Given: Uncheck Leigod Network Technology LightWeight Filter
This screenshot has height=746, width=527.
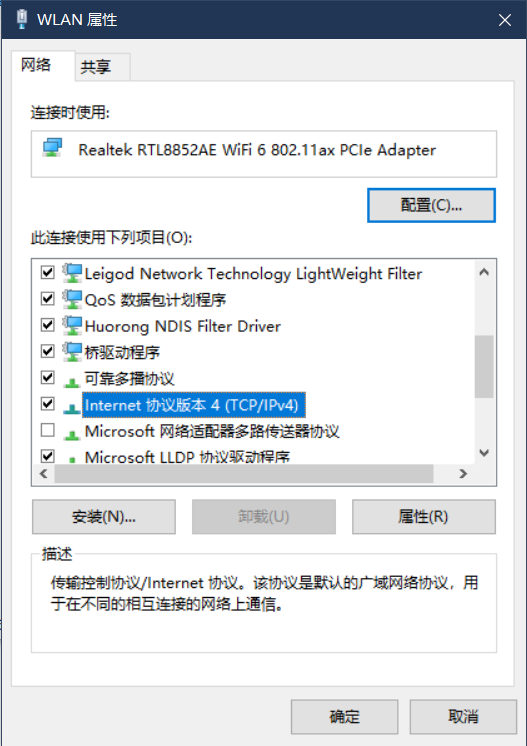Looking at the screenshot, I should pos(48,273).
